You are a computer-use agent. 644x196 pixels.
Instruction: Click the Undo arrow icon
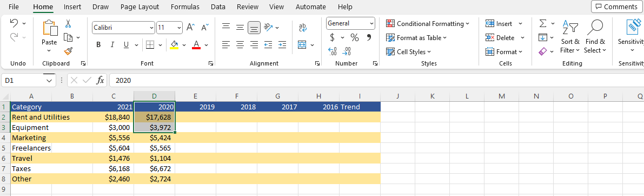tap(14, 23)
